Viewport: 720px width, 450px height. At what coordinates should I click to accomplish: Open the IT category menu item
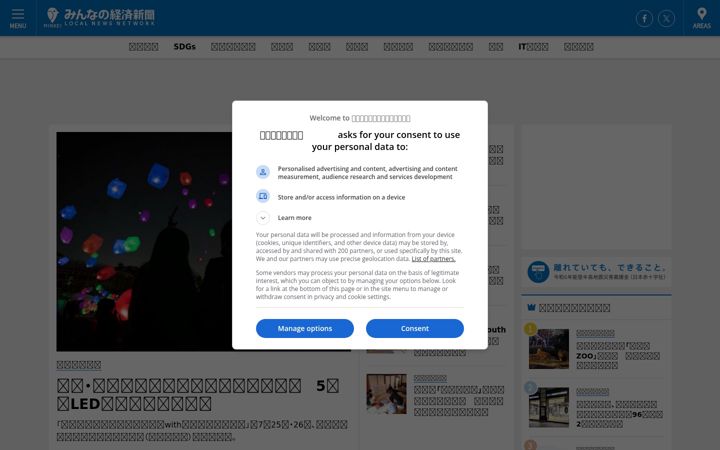click(x=533, y=47)
